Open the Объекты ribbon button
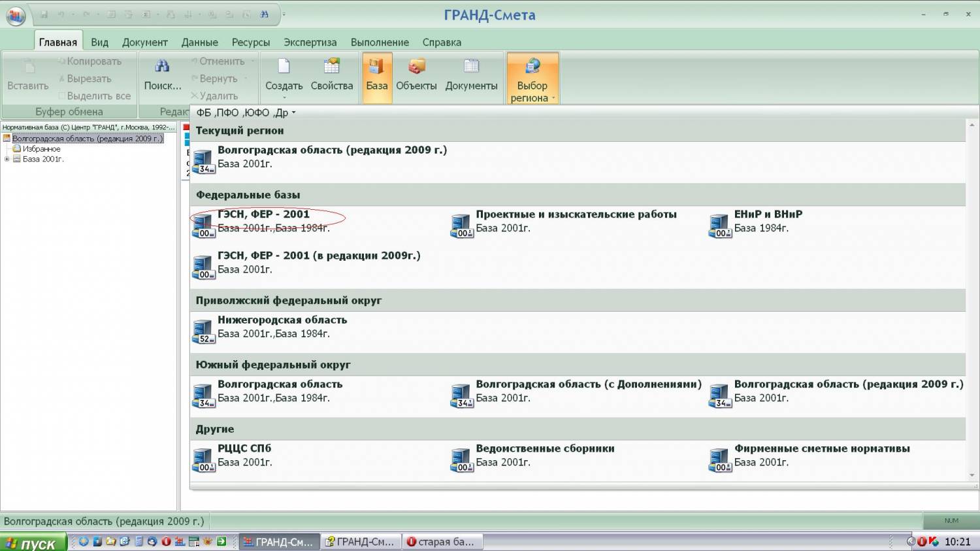This screenshot has width=980, height=551. coord(416,75)
